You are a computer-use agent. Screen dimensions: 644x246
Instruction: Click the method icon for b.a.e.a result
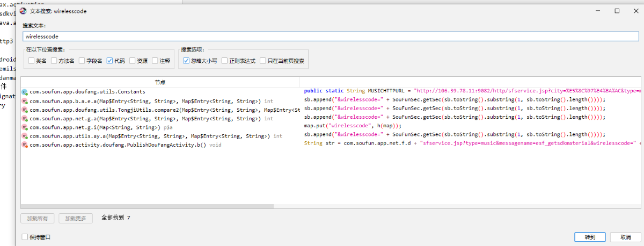coord(25,101)
